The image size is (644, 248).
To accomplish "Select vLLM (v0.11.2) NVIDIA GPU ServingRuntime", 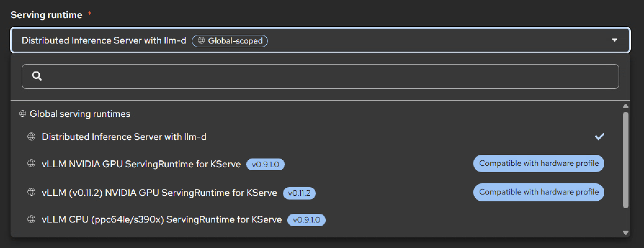I will click(x=159, y=193).
